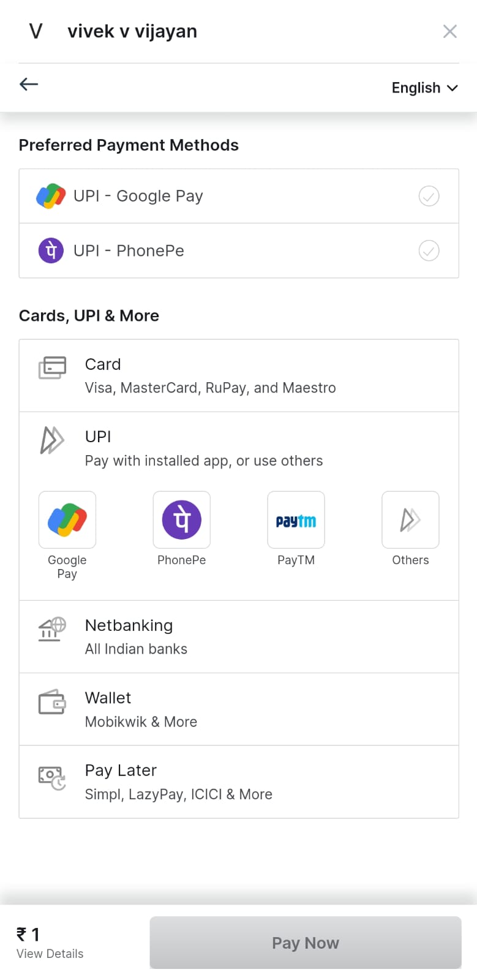Go back using the arrow

pos(28,84)
